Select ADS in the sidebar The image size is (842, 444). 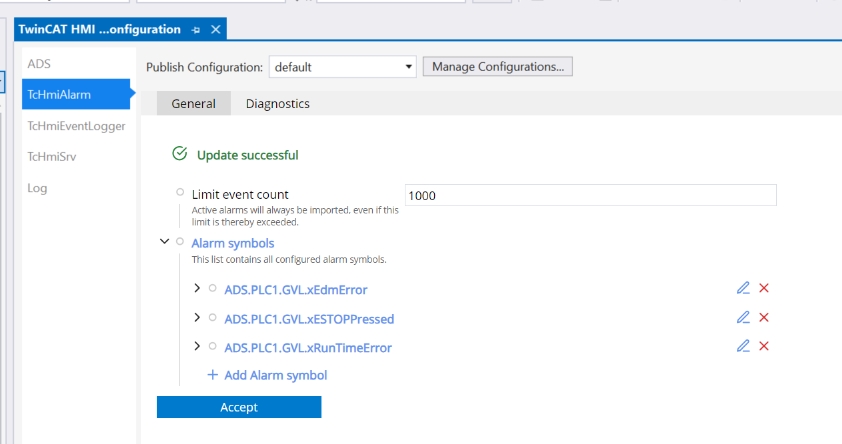coord(39,64)
